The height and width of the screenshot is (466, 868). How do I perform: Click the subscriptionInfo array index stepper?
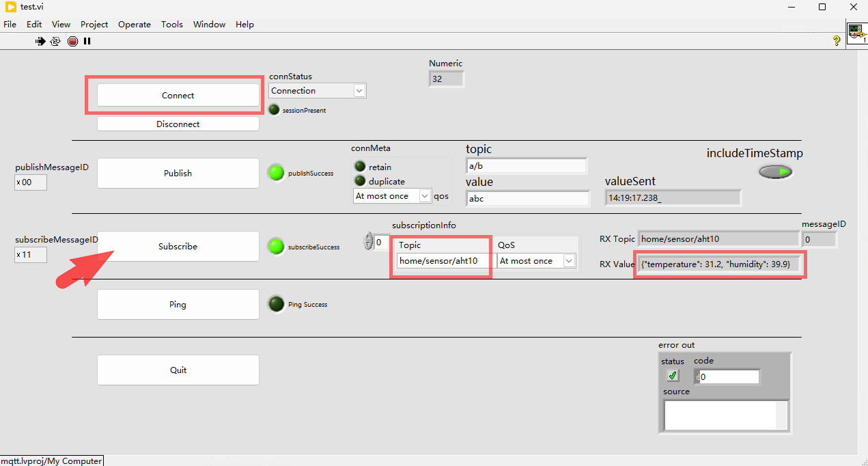point(369,241)
